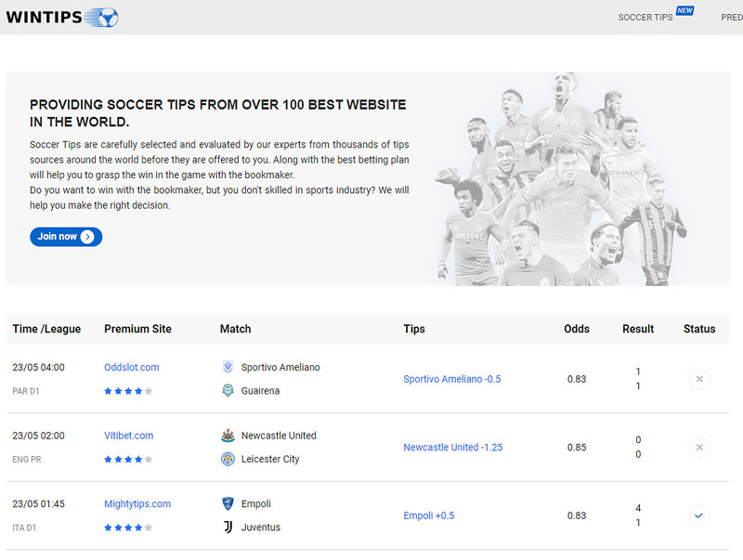This screenshot has height=560, width=743.
Task: Select the PAR D1 league label
Action: 26,391
